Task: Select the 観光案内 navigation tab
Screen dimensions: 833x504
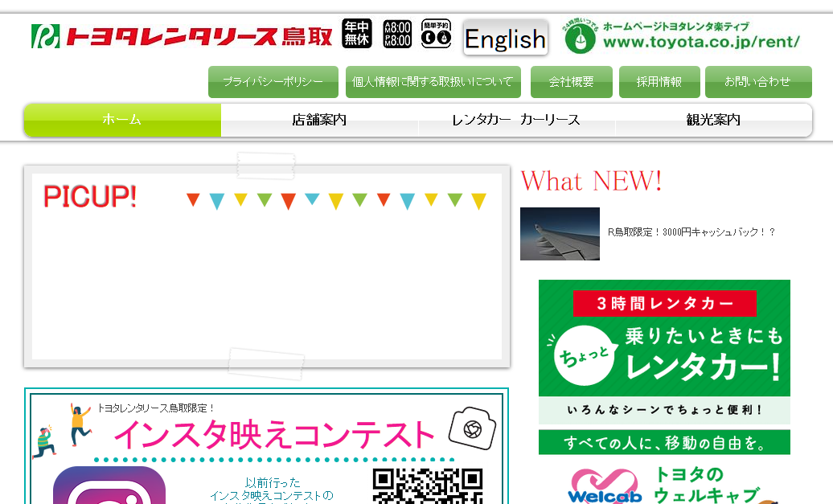Action: click(713, 120)
